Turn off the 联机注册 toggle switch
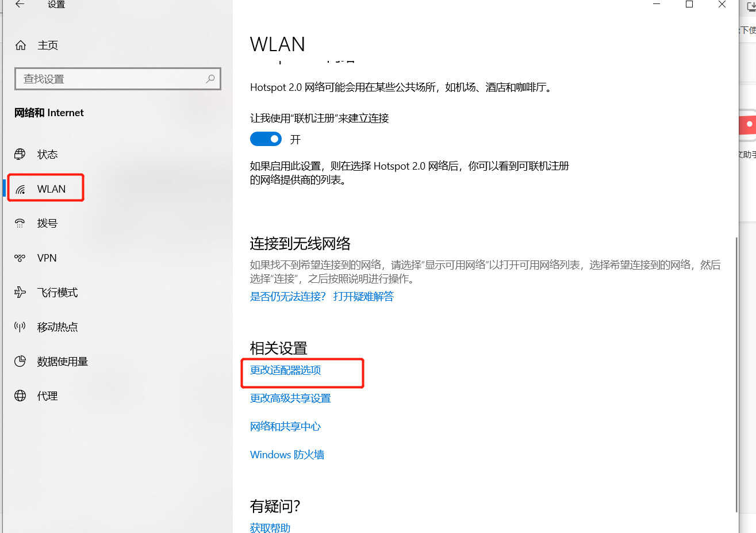This screenshot has height=533, width=756. click(266, 139)
